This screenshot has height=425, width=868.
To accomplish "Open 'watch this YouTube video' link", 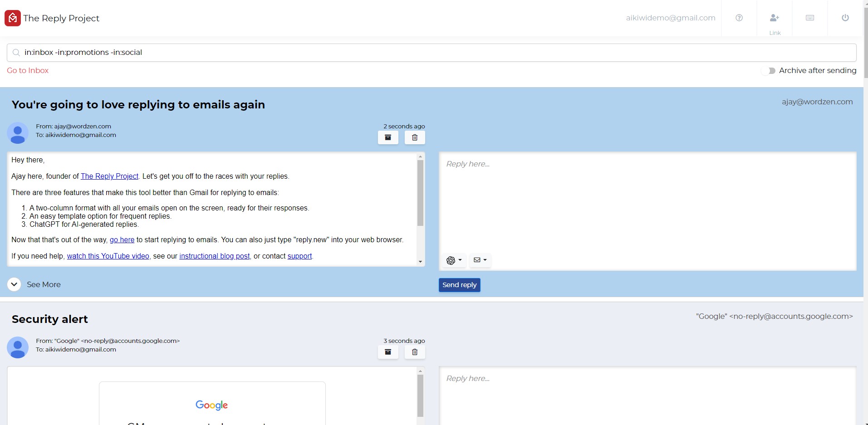I will (x=108, y=256).
